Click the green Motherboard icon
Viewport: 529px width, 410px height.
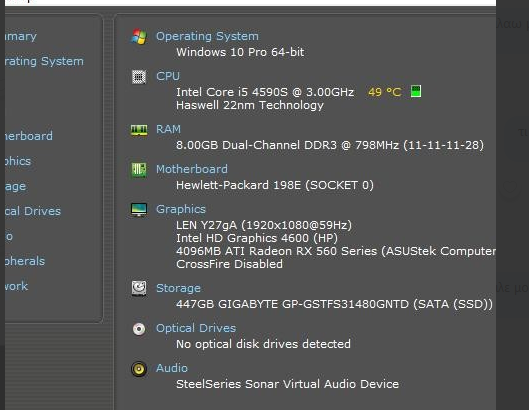click(x=139, y=169)
